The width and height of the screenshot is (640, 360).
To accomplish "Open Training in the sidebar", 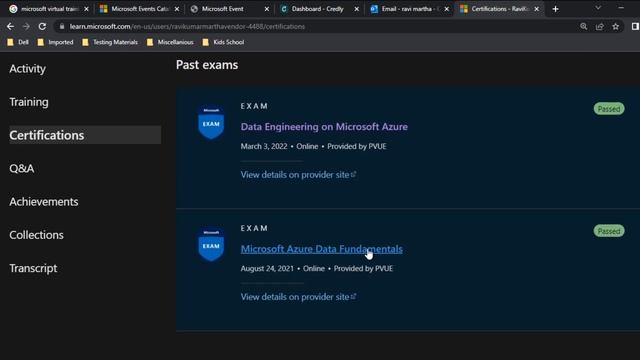I will point(29,102).
